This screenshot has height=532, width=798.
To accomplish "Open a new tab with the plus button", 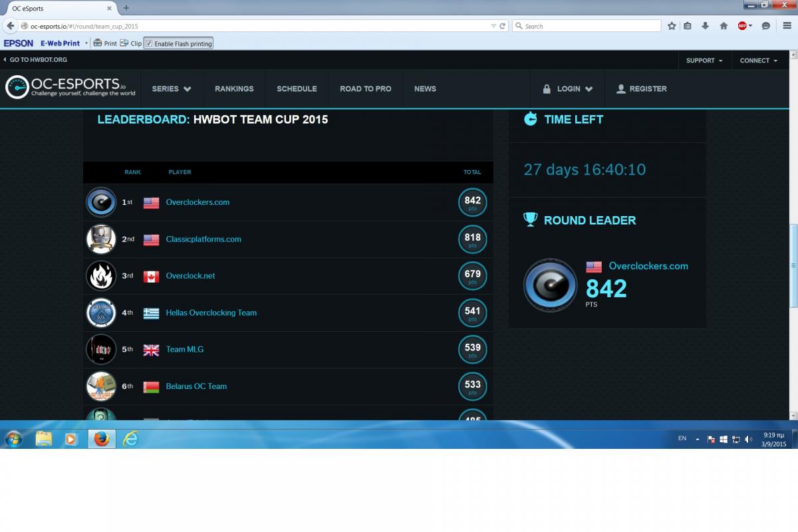I will tap(126, 8).
